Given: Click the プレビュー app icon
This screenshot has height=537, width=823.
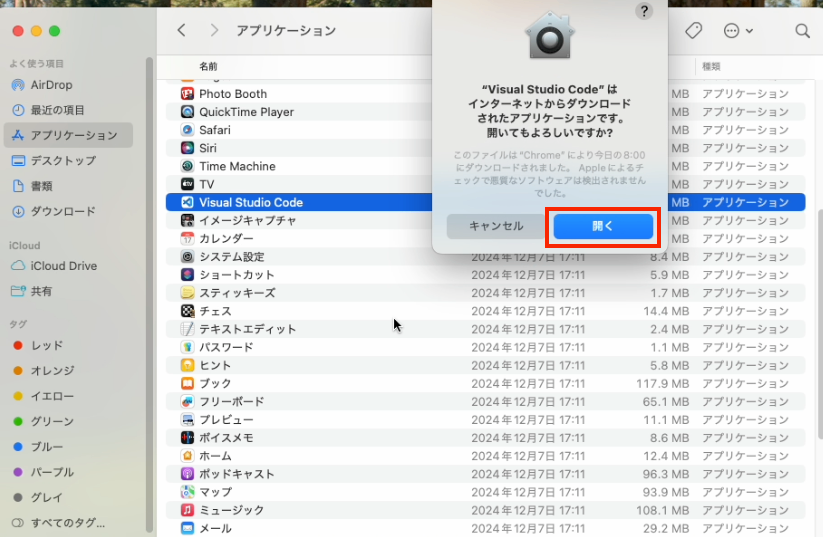Looking at the screenshot, I should click(x=187, y=420).
